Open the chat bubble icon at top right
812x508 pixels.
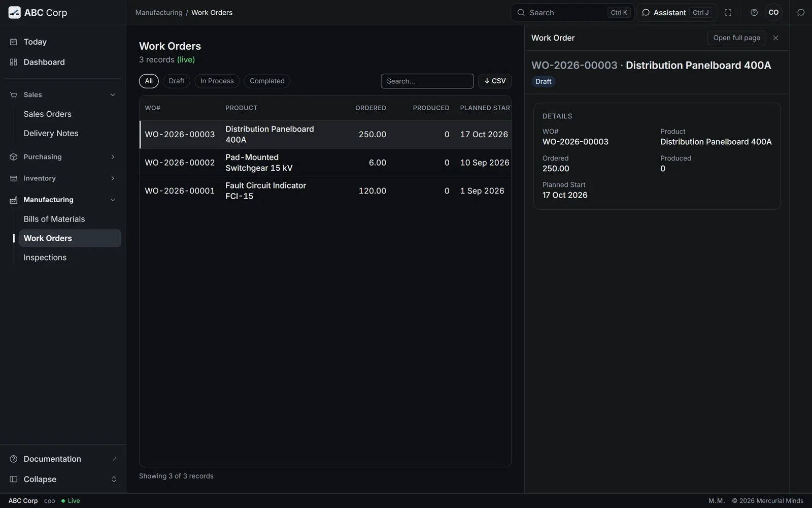(x=801, y=13)
